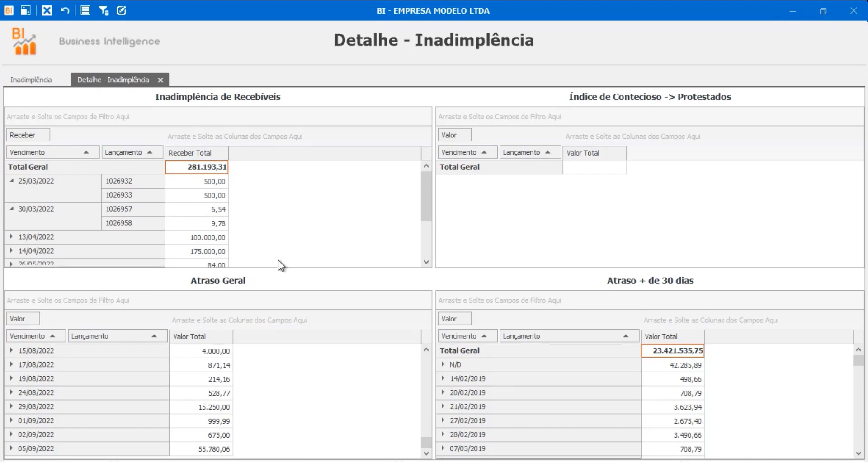The image size is (868, 462).
Task: Sort Vencimento in Índice de Contecioso panel
Action: point(467,152)
